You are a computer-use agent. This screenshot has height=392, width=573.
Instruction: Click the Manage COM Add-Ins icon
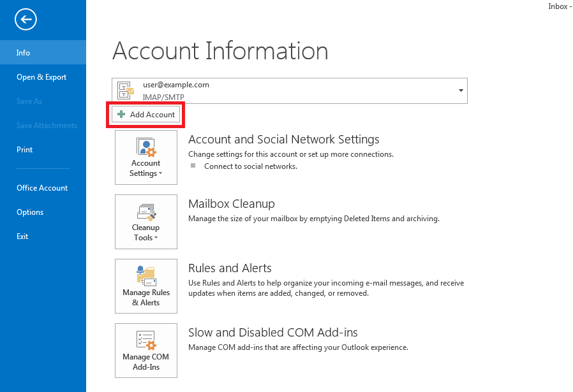pos(146,340)
